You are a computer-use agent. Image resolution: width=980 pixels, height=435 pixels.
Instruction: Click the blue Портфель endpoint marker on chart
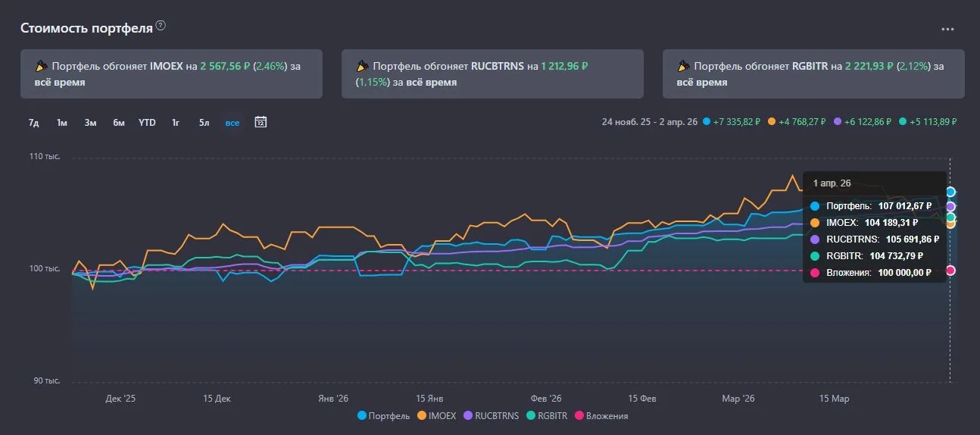point(950,192)
